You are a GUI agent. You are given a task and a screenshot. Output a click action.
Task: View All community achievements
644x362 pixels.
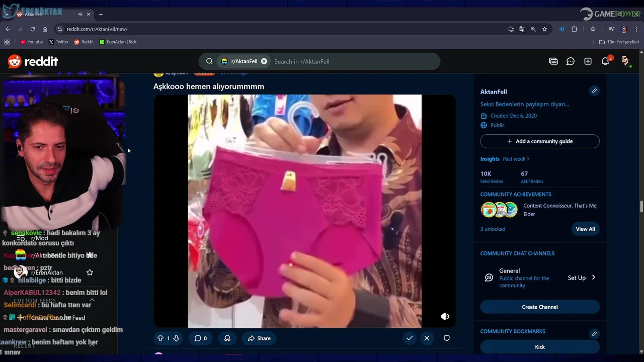pyautogui.click(x=585, y=229)
